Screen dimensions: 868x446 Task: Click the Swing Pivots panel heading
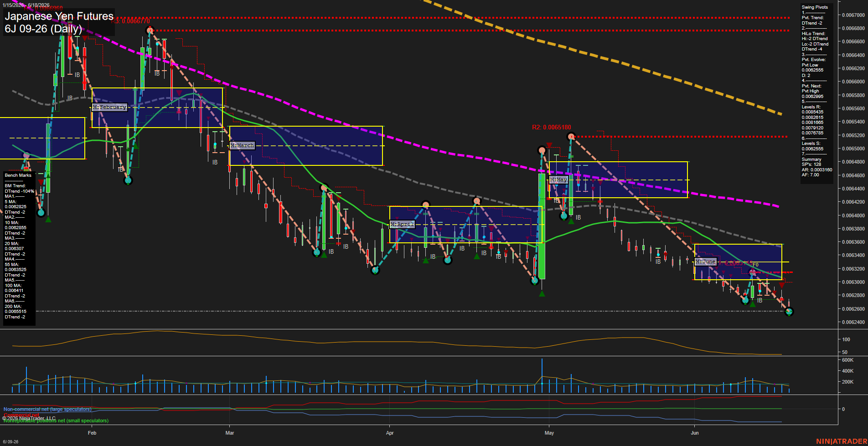pos(815,7)
